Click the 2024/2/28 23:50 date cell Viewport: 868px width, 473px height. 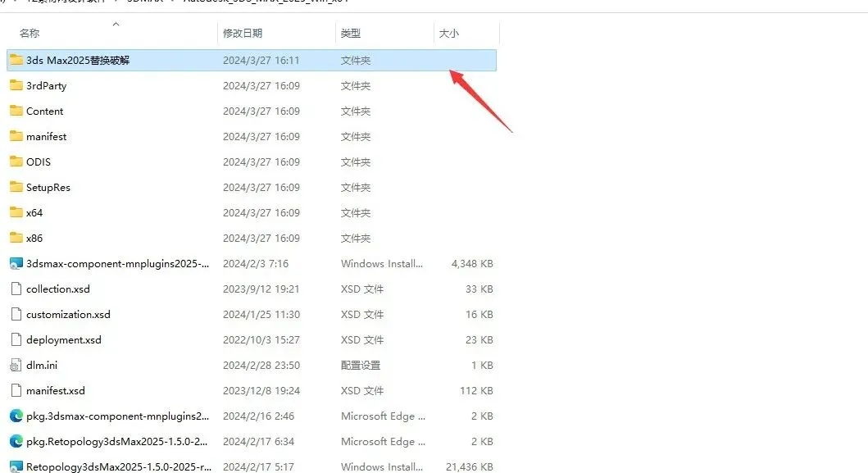[261, 366]
